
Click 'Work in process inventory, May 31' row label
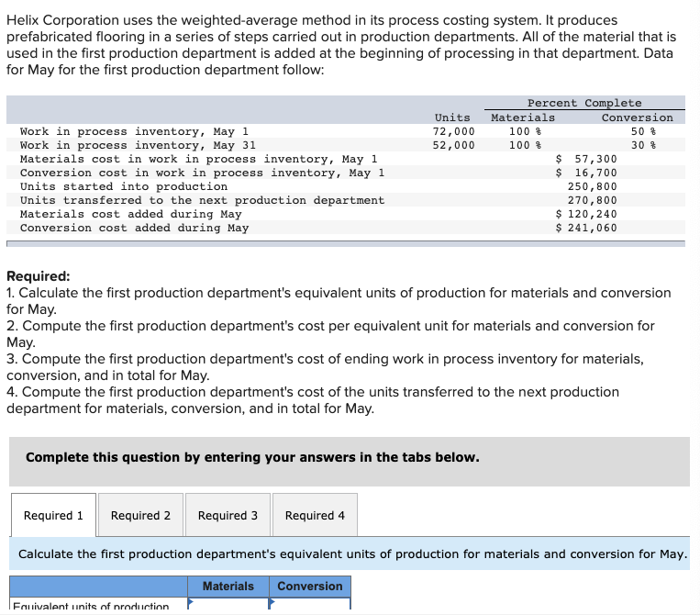[138, 145]
